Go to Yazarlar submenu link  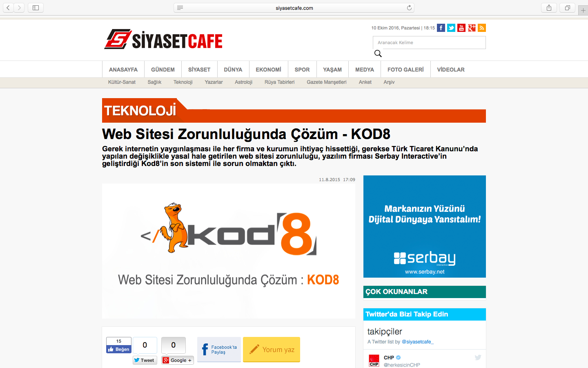pyautogui.click(x=214, y=82)
